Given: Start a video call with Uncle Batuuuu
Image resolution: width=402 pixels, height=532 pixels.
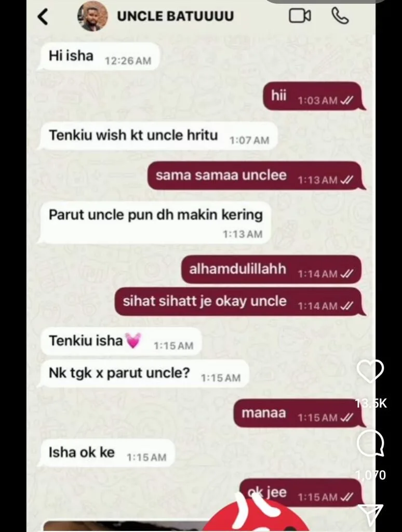Looking at the screenshot, I should click(300, 16).
